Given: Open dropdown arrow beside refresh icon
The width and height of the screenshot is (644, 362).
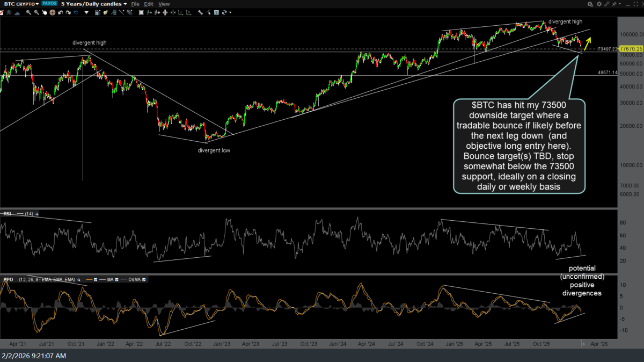Looking at the screenshot, I should pyautogui.click(x=230, y=13).
